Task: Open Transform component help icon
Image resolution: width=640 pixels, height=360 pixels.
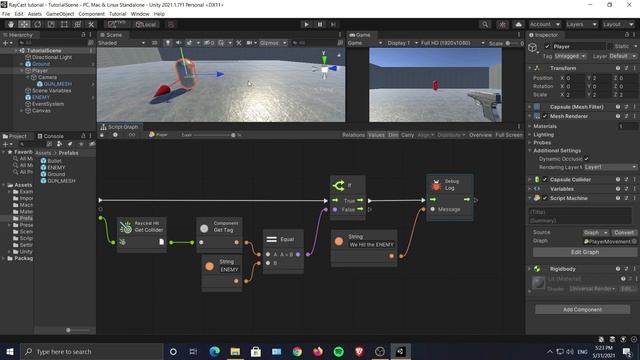Action: (x=618, y=68)
